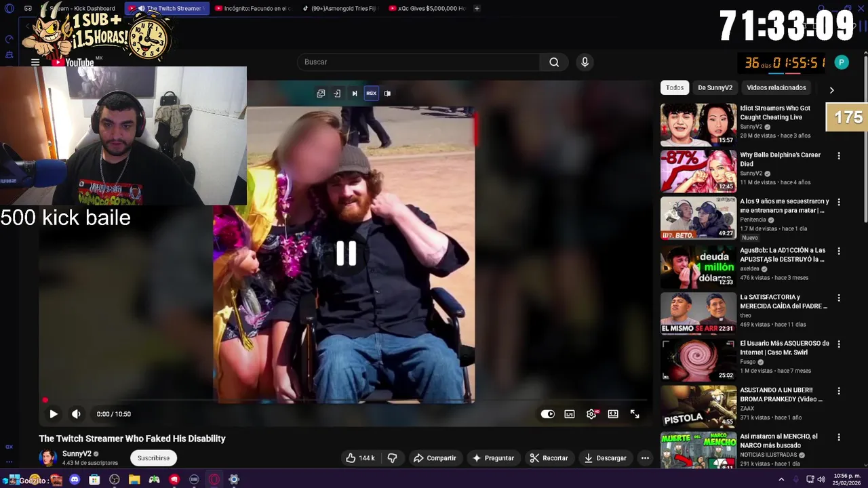Viewport: 868px width, 488px height.
Task: Open Opera GX logo menu
Action: pyautogui.click(x=9, y=9)
